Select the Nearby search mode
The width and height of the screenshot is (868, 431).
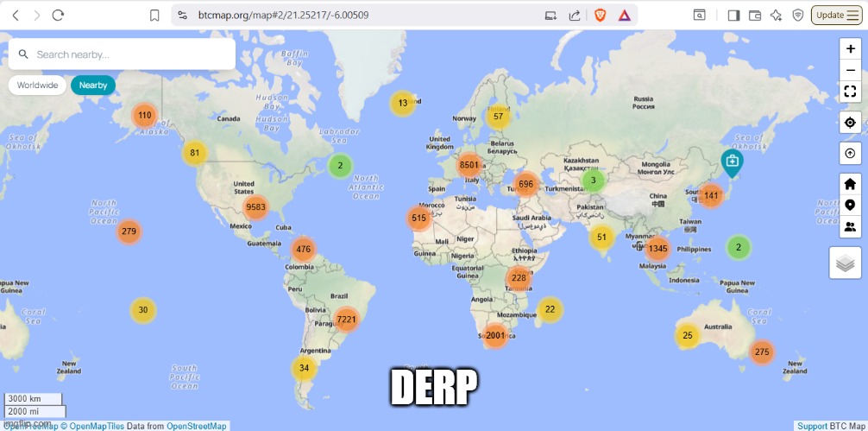point(93,86)
